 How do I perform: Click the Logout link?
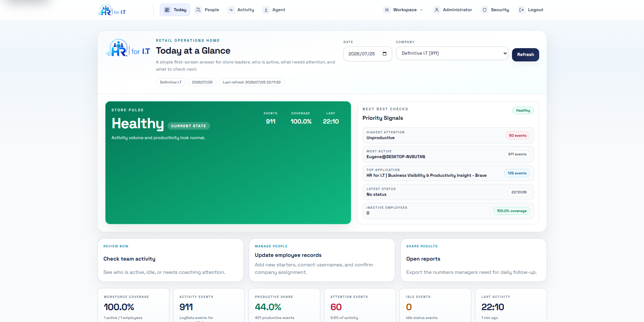pos(531,10)
